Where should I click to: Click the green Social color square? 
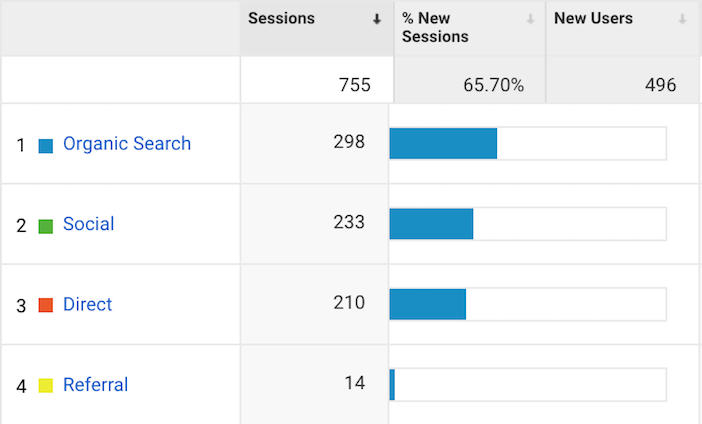46,226
